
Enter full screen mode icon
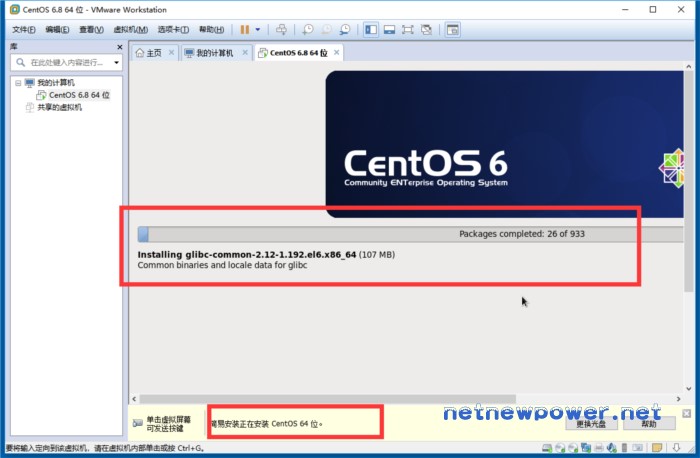tap(408, 29)
